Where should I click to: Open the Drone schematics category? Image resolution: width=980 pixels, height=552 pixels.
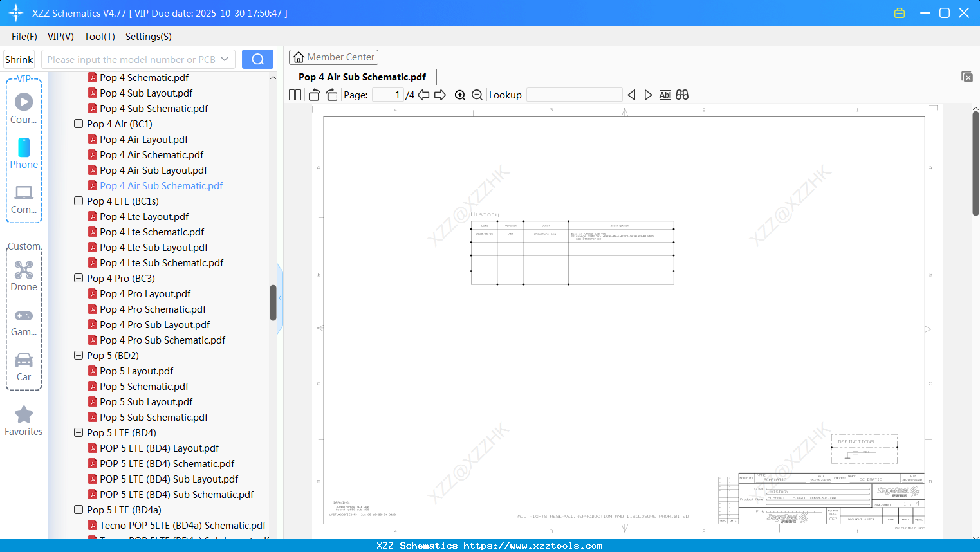tap(24, 276)
